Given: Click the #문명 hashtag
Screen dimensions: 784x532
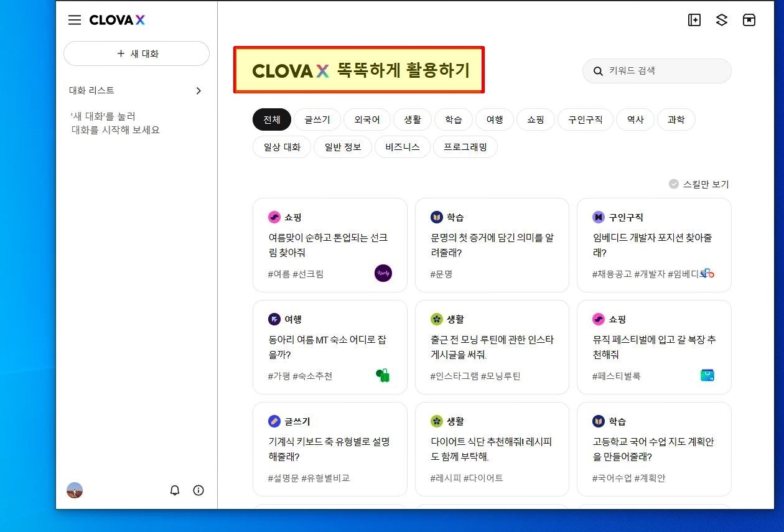Looking at the screenshot, I should 441,274.
